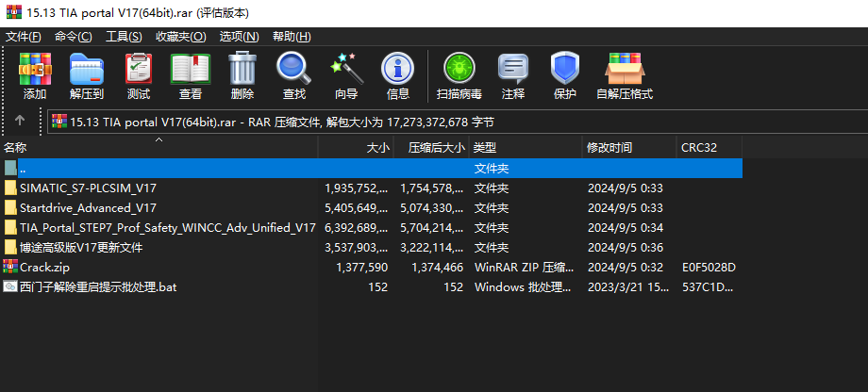Click the TIA_Portal_STEP7 folder icon
Image resolution: width=868 pixels, height=392 pixels.
(10, 227)
